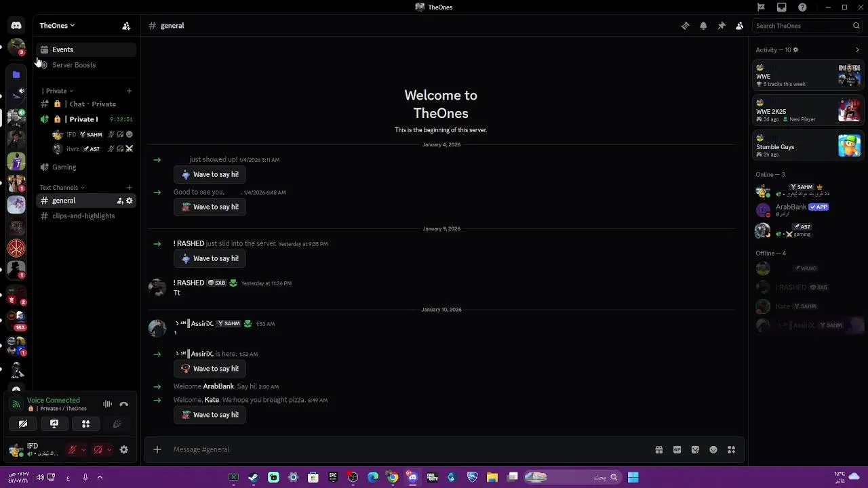
Task: Open Stumble Guys activity card
Action: click(808, 146)
